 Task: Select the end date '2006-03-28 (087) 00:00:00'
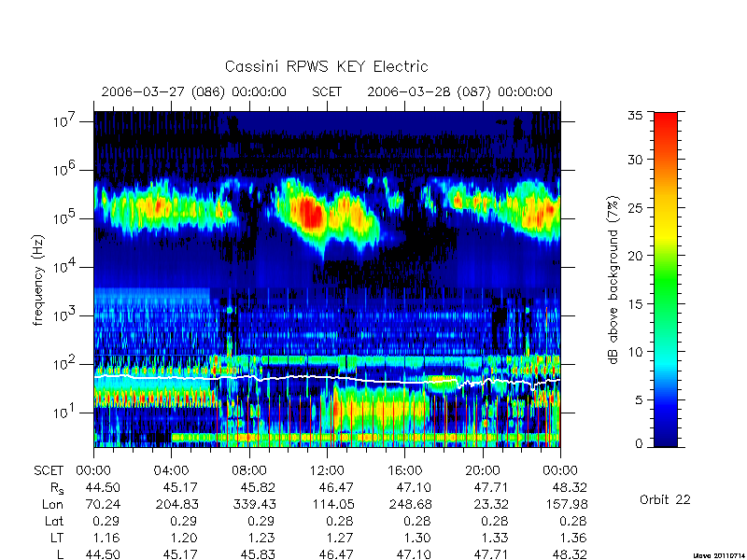tap(459, 91)
